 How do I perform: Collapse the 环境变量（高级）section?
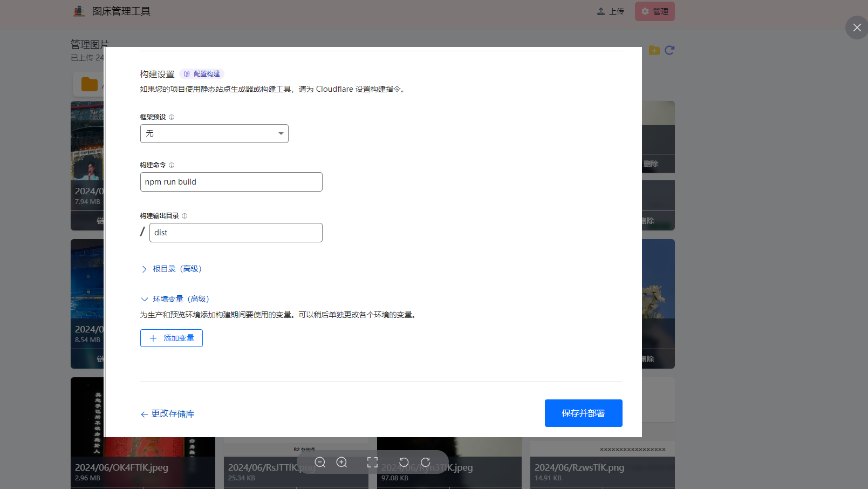[175, 299]
